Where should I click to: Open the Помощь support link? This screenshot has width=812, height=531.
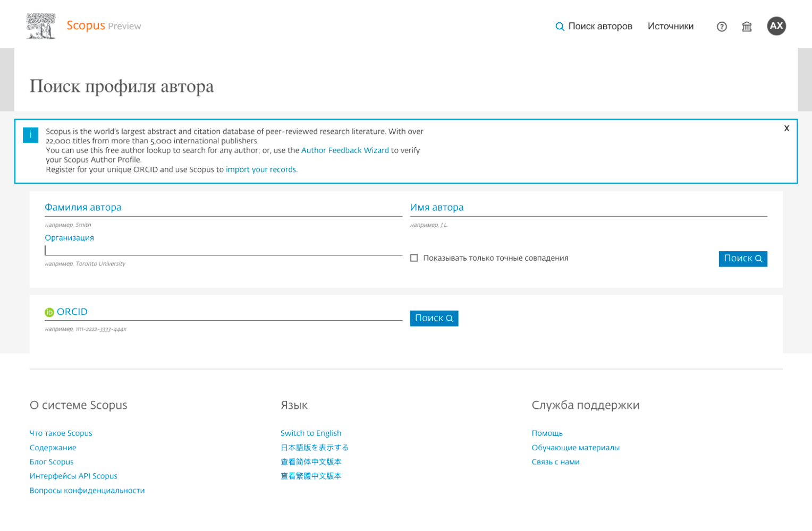(547, 433)
